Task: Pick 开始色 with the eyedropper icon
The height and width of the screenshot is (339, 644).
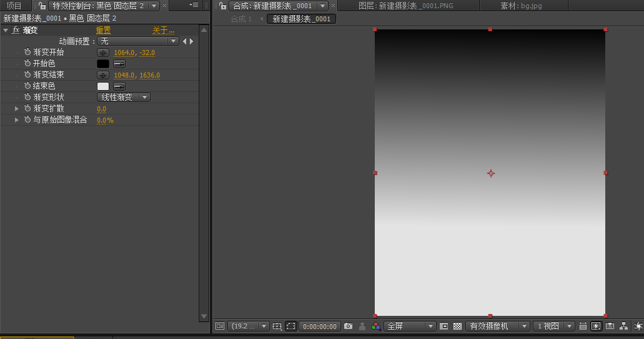Action: 119,64
